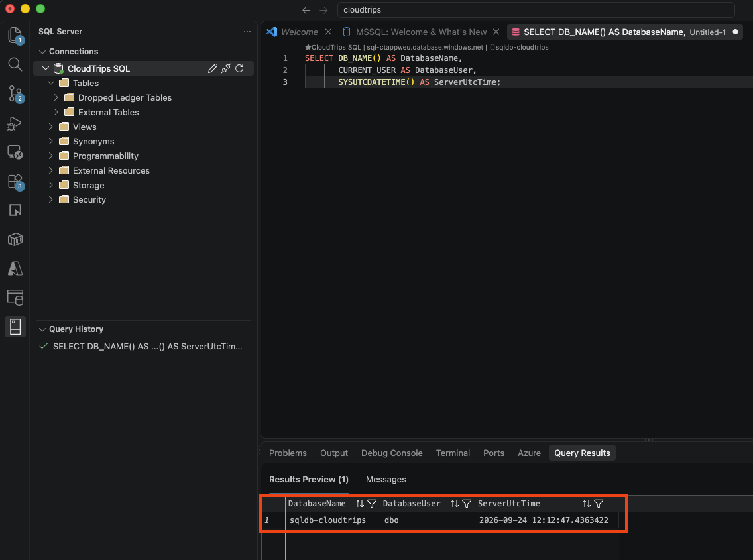Go forward with the navigation arrow
This screenshot has width=753, height=560.
[x=323, y=10]
